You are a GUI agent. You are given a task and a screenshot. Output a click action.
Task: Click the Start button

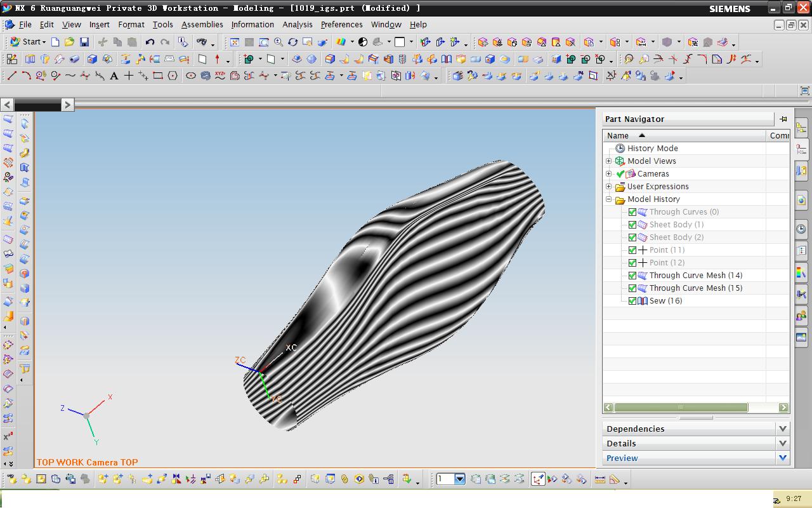pyautogui.click(x=27, y=42)
